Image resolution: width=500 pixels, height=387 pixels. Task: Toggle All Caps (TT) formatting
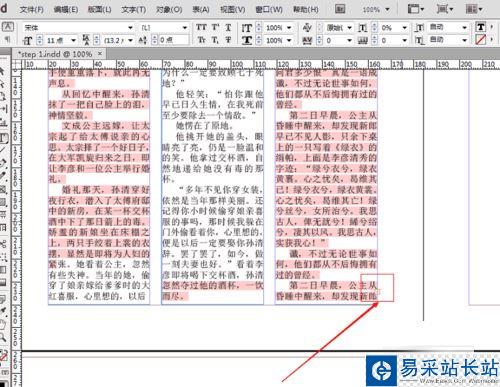tap(201, 27)
